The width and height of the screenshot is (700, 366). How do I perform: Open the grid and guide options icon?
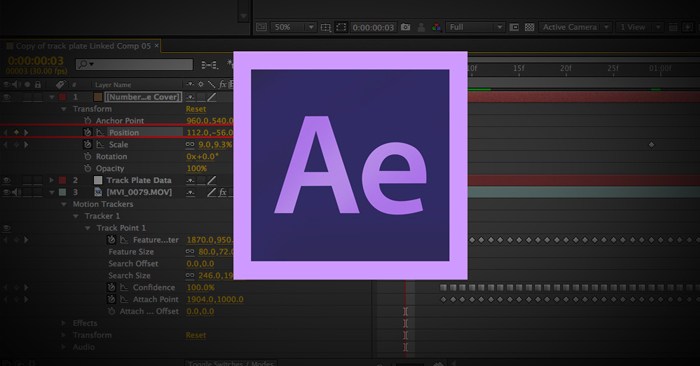[x=326, y=27]
